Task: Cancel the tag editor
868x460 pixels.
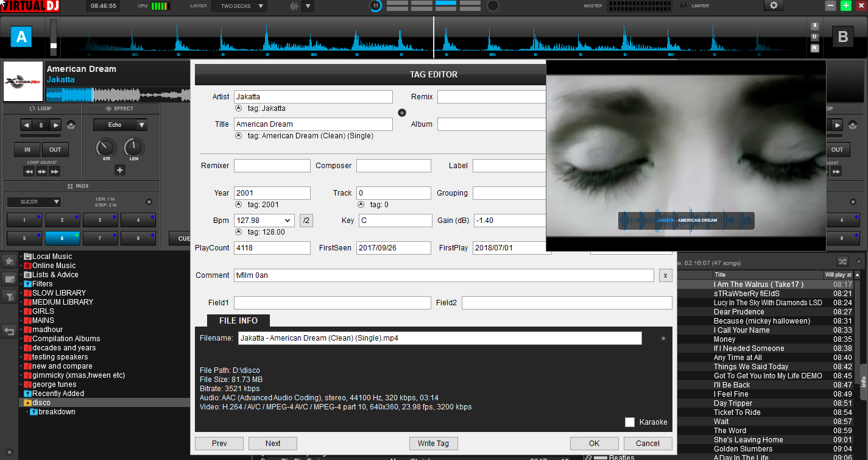Action: pyautogui.click(x=647, y=444)
